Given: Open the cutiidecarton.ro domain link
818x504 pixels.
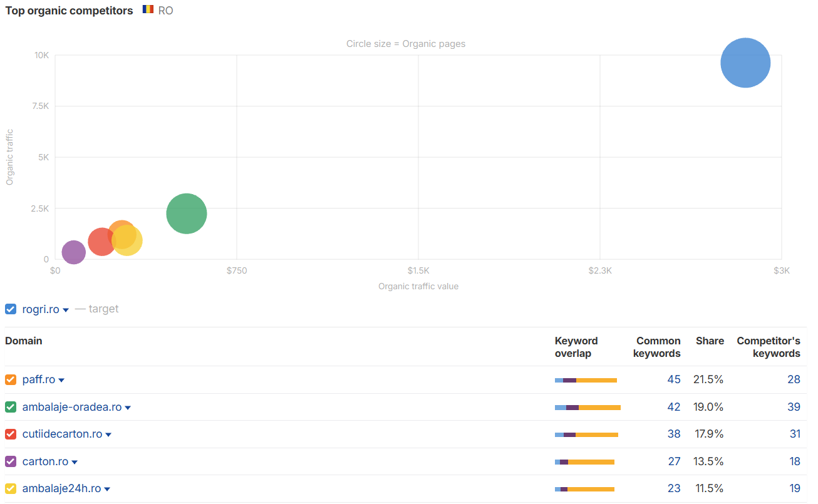Looking at the screenshot, I should pyautogui.click(x=62, y=434).
